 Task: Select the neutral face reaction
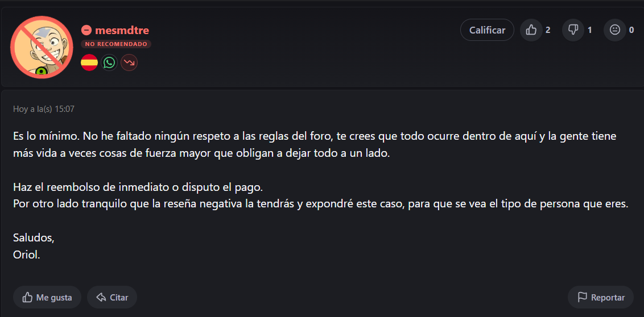615,30
